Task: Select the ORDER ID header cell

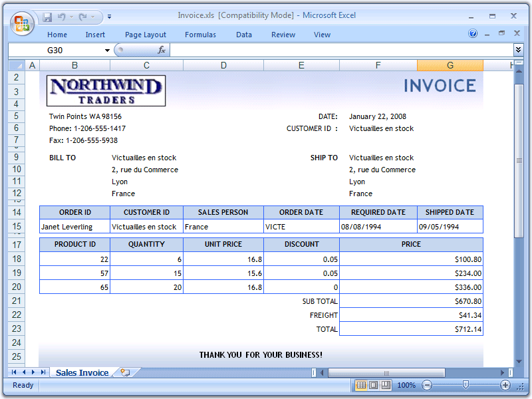Action: (x=74, y=212)
